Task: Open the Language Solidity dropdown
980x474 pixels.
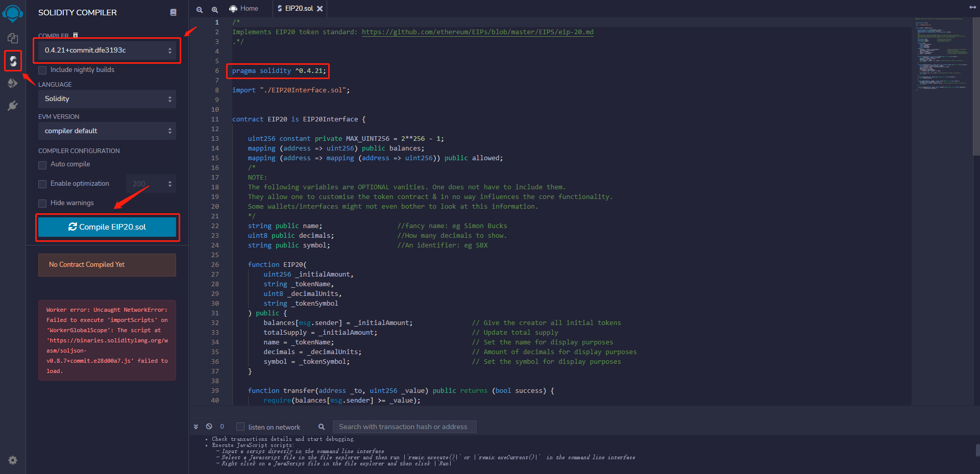Action: [x=107, y=99]
